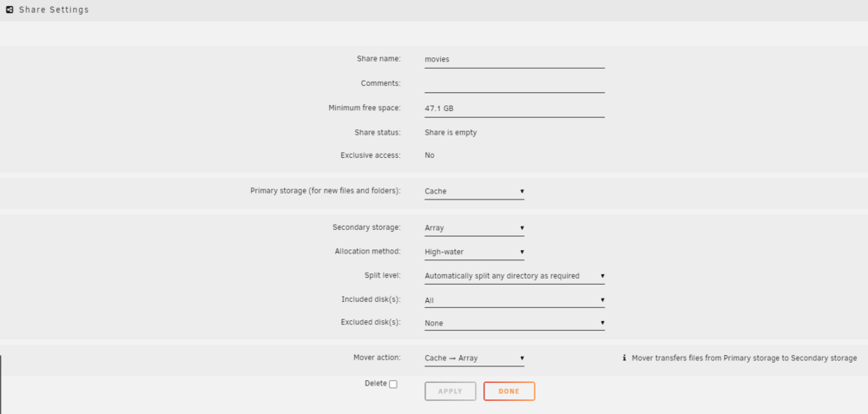Change Allocation method from High-water

pyautogui.click(x=475, y=252)
